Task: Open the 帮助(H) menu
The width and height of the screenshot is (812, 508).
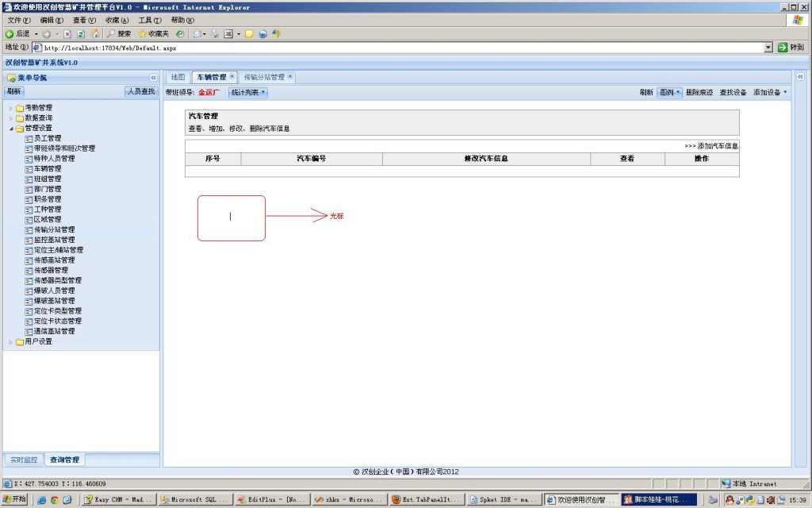Action: pyautogui.click(x=182, y=20)
